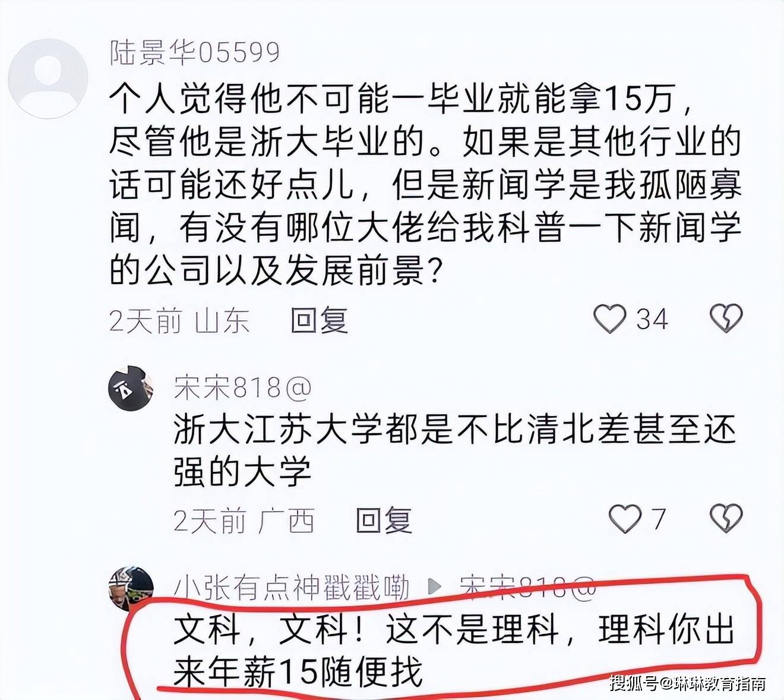784x700 pixels.
Task: Dislike 陆景华05599's comment with broken heart
Action: 726,319
